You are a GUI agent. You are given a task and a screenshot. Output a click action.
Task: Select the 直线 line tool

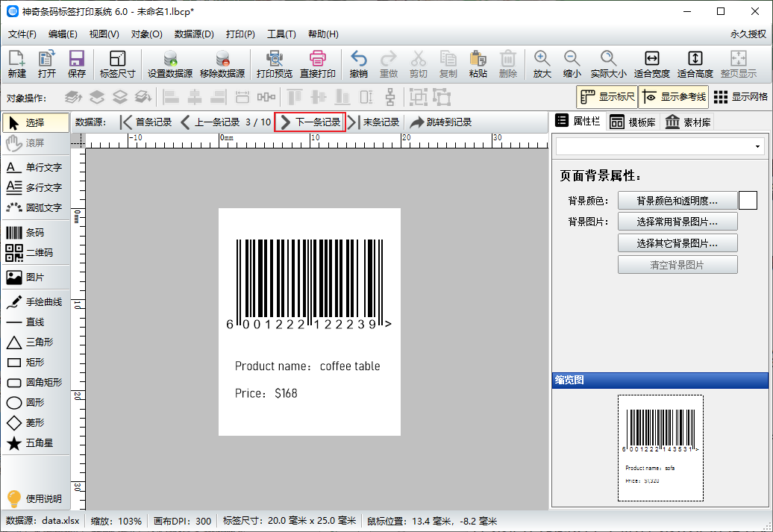pyautogui.click(x=34, y=322)
